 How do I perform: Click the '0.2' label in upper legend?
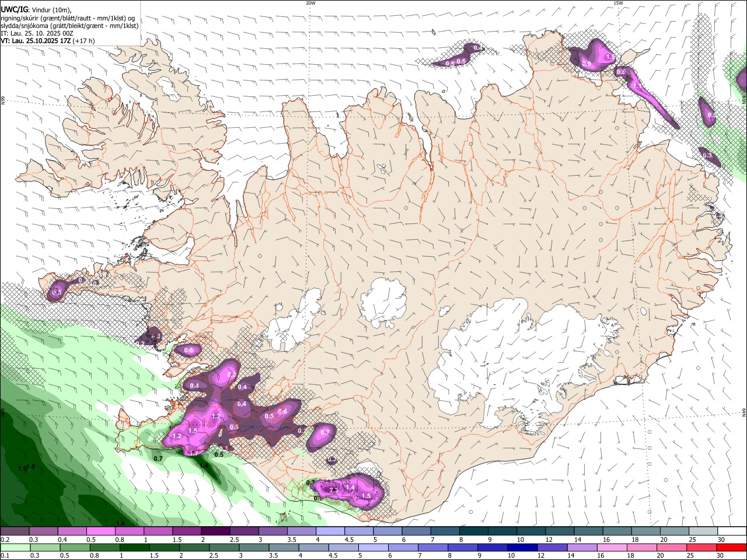pyautogui.click(x=5, y=540)
